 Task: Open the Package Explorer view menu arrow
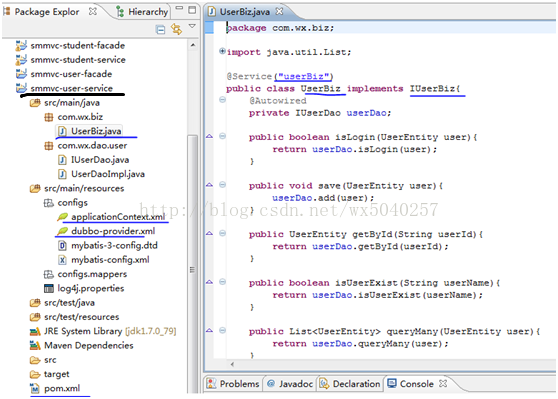coord(192,26)
